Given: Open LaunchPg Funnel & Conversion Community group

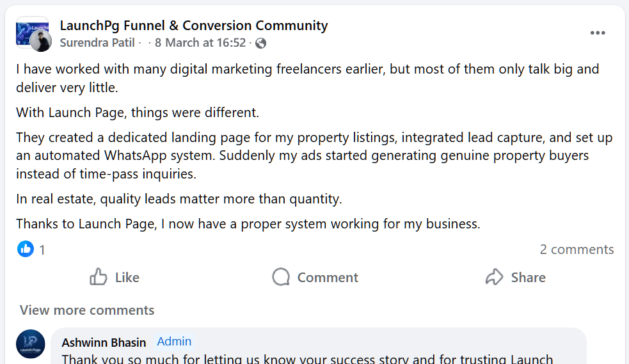Looking at the screenshot, I should click(193, 26).
